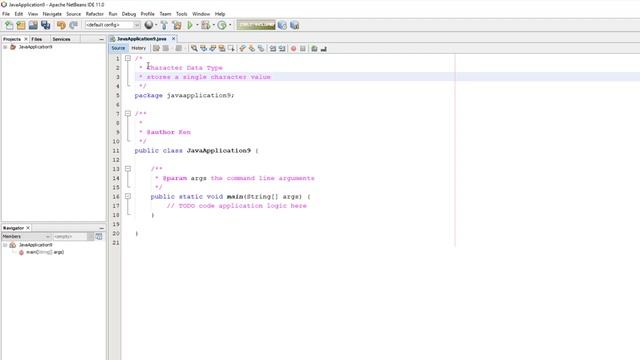The height and width of the screenshot is (360, 640).
Task: Open the Members dropdown in Navigator
Action: coord(26,236)
